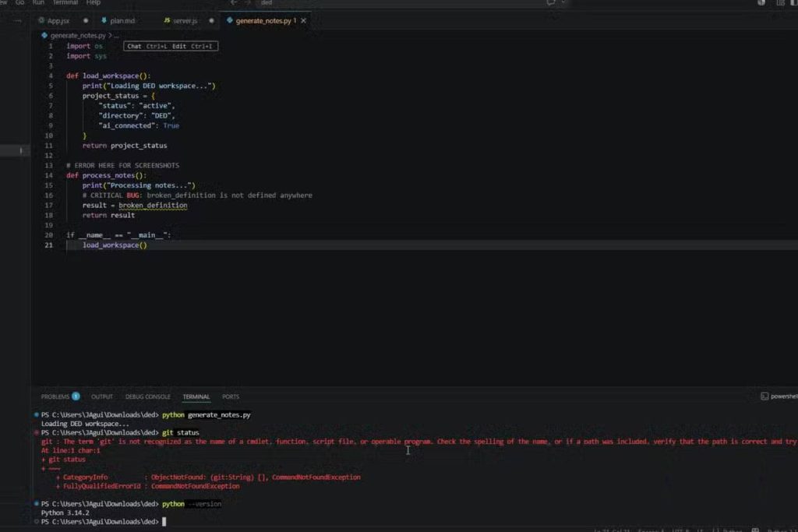Click the '"ai_connected": True' line

(139, 125)
